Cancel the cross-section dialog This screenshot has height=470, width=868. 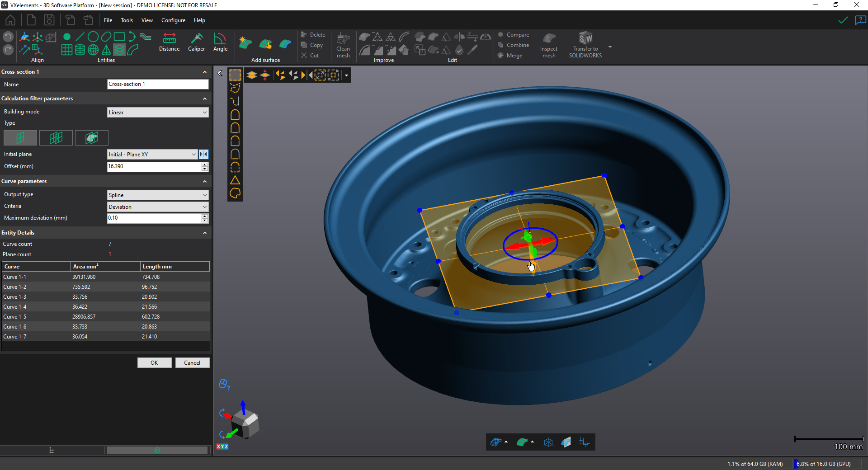click(192, 362)
